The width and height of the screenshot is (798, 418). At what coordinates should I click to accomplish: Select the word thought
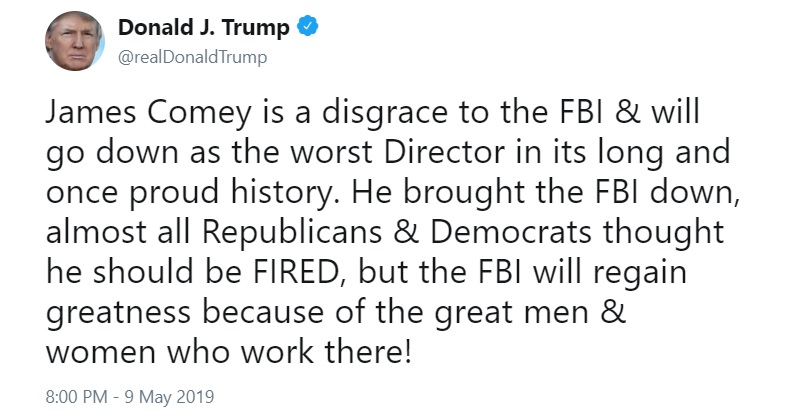tap(663, 233)
